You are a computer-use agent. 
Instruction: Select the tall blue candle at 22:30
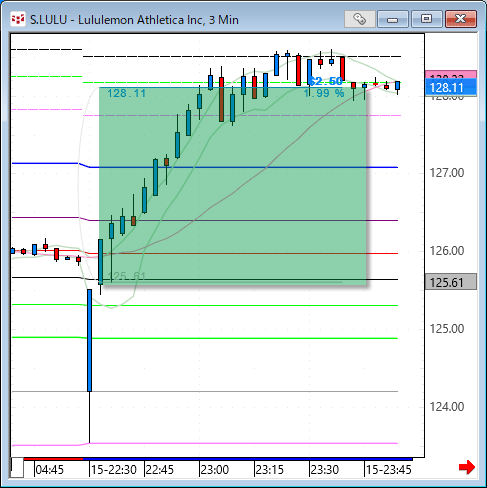(89, 340)
